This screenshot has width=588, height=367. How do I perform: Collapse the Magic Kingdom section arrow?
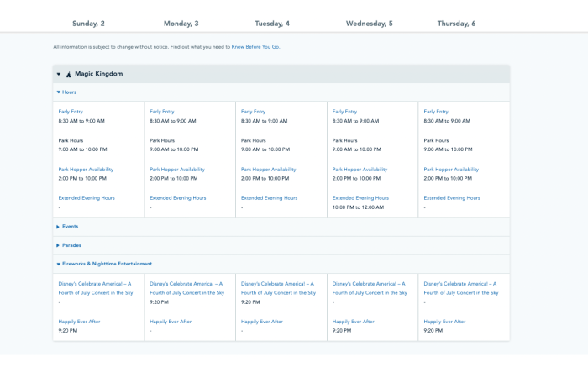tap(59, 74)
